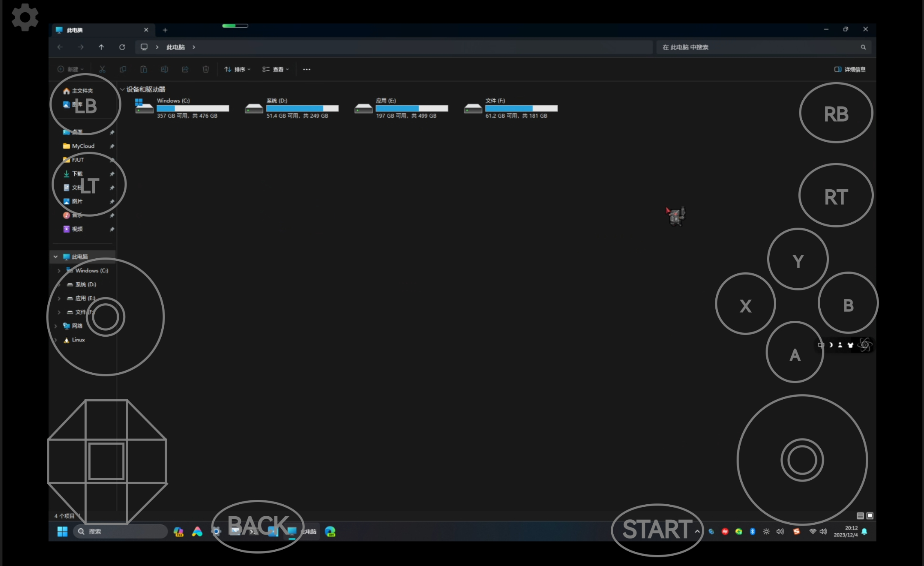Add a new tab with plus button
This screenshot has height=566, width=924.
(165, 30)
